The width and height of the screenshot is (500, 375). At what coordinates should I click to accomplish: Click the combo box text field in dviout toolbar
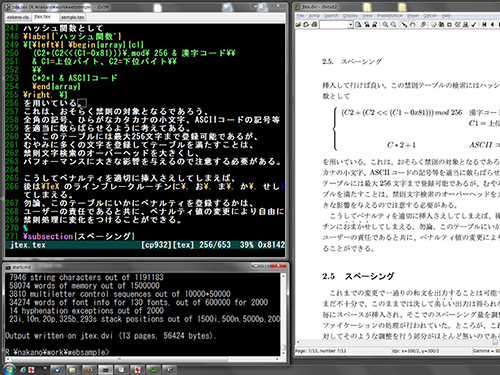[x=334, y=24]
